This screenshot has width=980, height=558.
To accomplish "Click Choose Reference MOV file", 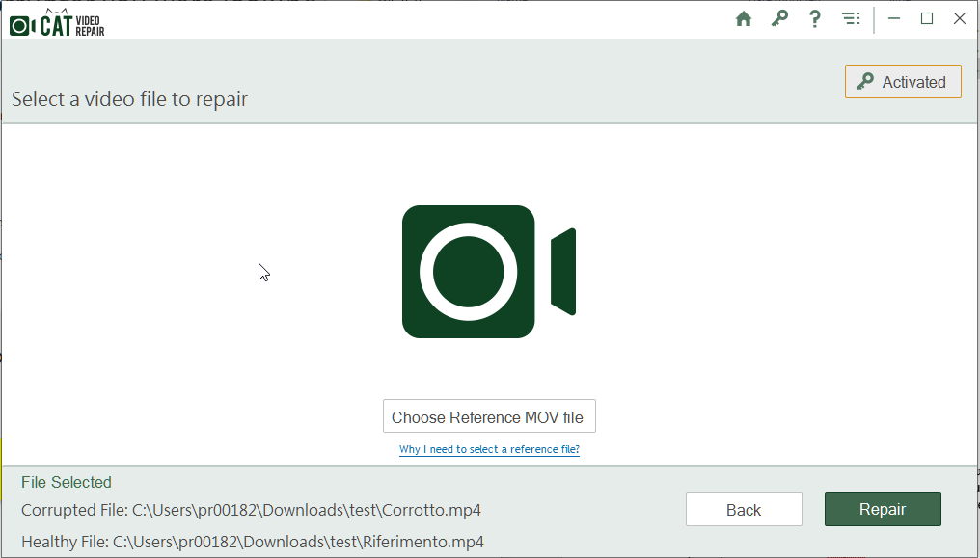I will click(488, 417).
